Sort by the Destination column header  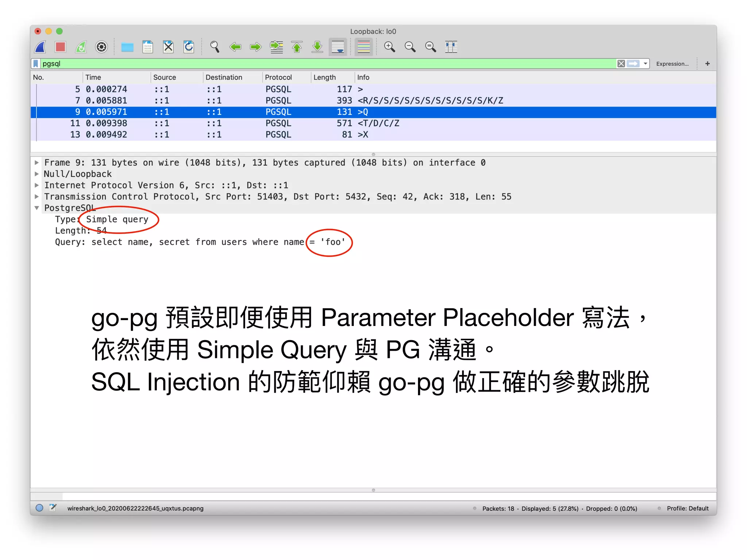tap(232, 77)
